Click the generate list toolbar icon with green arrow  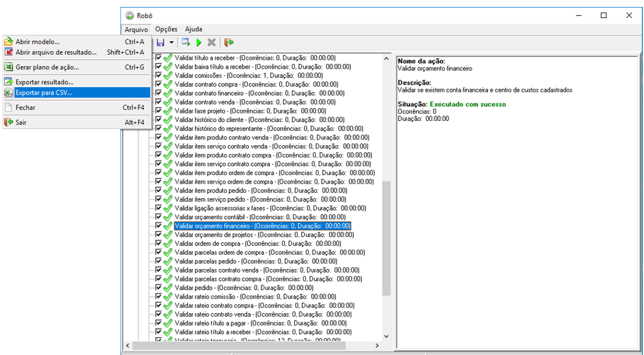click(186, 42)
